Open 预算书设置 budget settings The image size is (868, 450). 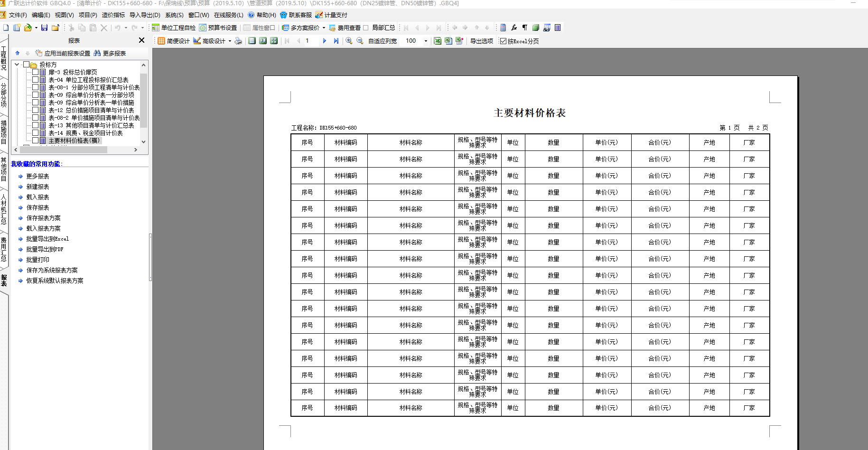point(218,28)
